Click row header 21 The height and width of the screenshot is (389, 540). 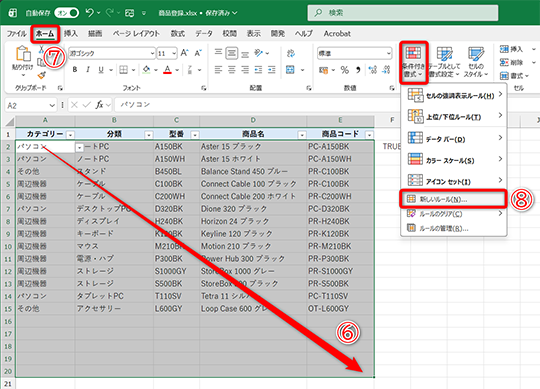coord(8,383)
